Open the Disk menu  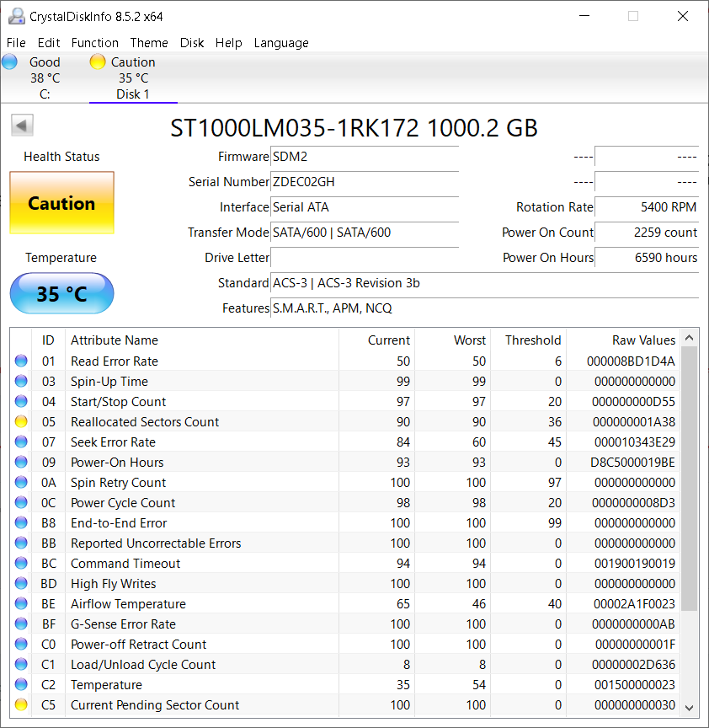192,43
